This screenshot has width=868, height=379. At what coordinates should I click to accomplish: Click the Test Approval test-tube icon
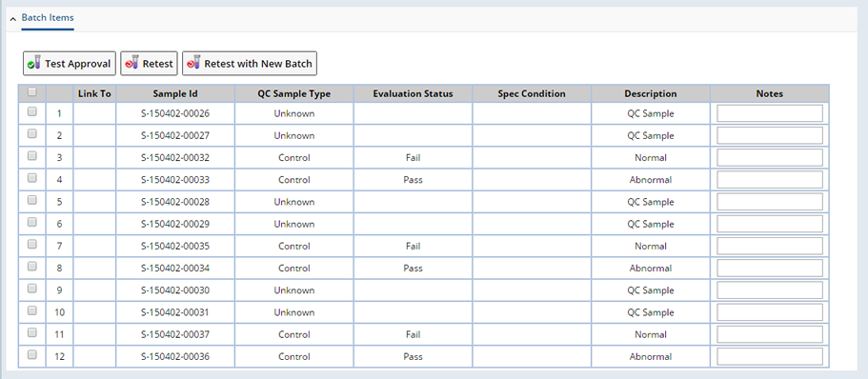tap(34, 64)
